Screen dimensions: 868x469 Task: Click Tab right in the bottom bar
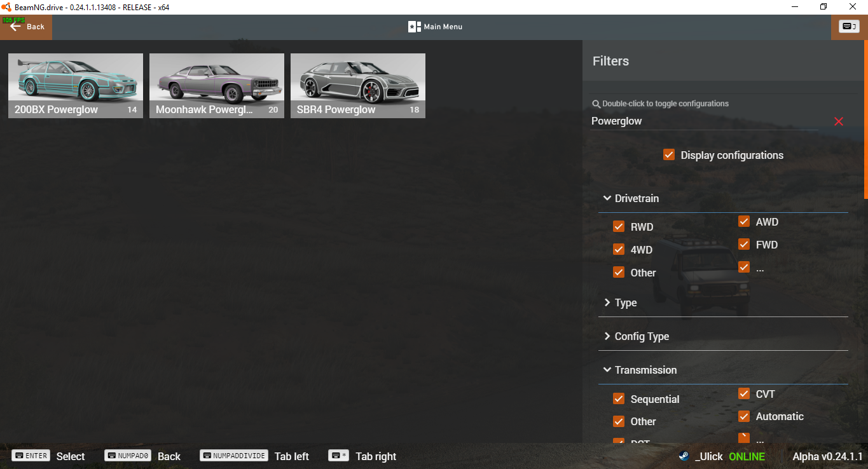click(x=376, y=456)
